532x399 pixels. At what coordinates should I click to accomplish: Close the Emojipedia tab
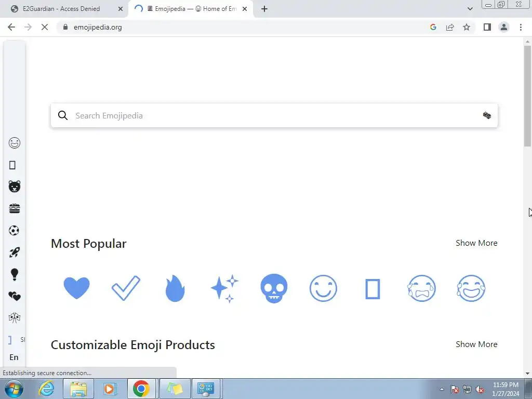point(245,9)
